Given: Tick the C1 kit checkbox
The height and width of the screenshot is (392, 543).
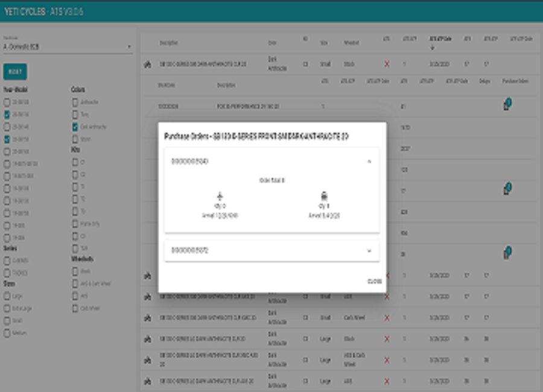Looking at the screenshot, I should (x=75, y=162).
